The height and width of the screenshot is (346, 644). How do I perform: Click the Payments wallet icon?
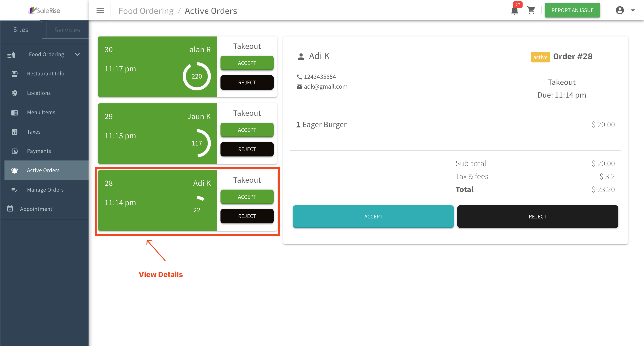pos(15,151)
